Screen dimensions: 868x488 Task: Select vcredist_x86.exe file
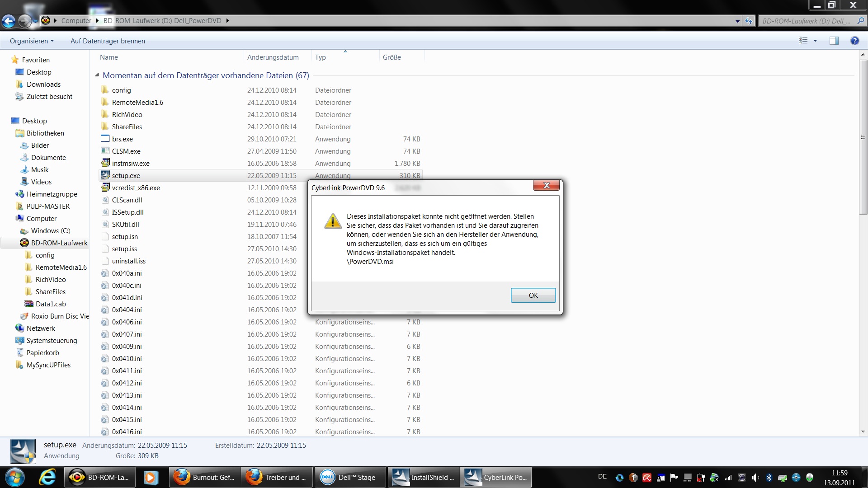136,188
